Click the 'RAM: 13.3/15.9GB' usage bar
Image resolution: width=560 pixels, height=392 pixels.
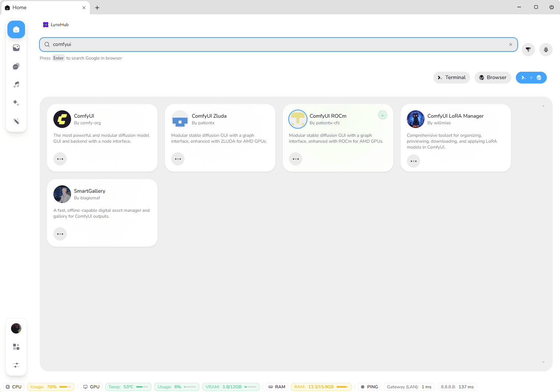pos(321,387)
